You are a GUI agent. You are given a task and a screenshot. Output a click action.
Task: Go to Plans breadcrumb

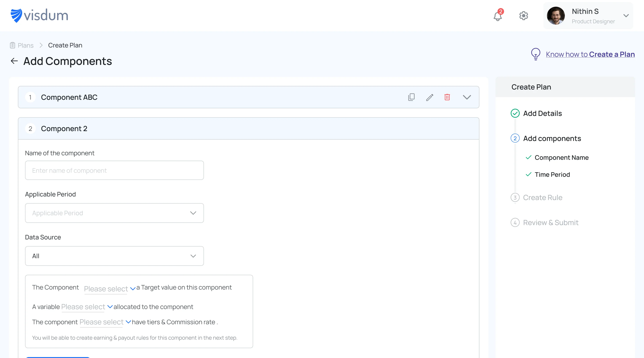coord(25,45)
